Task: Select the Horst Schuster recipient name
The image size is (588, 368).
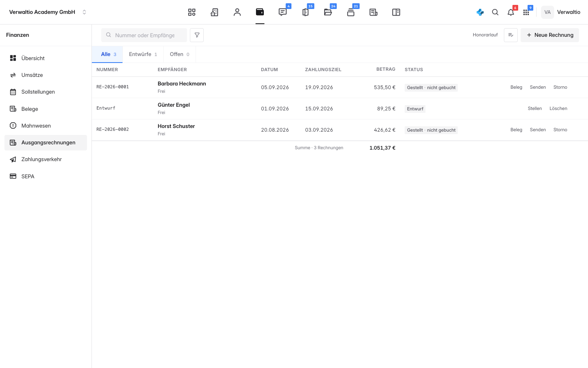Action: [176, 126]
